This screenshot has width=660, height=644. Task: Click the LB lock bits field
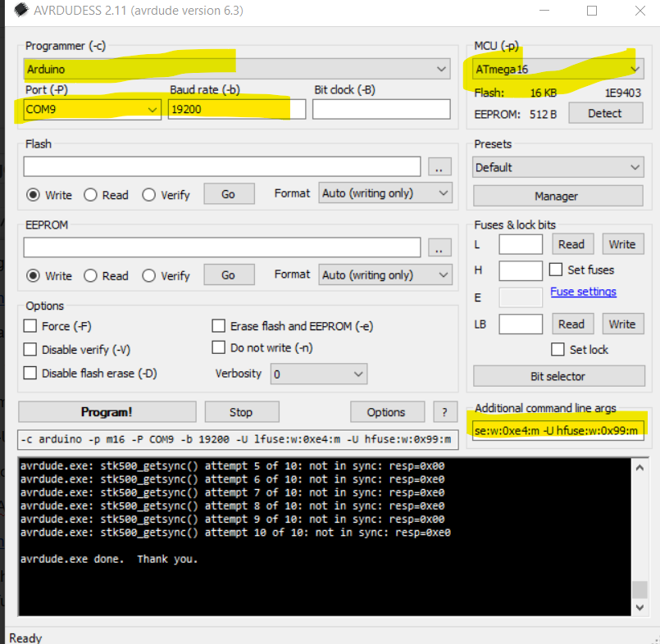pyautogui.click(x=521, y=324)
